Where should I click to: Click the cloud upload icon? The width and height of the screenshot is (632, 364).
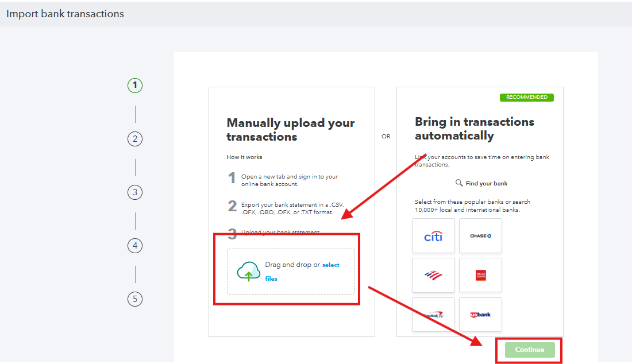tap(249, 271)
